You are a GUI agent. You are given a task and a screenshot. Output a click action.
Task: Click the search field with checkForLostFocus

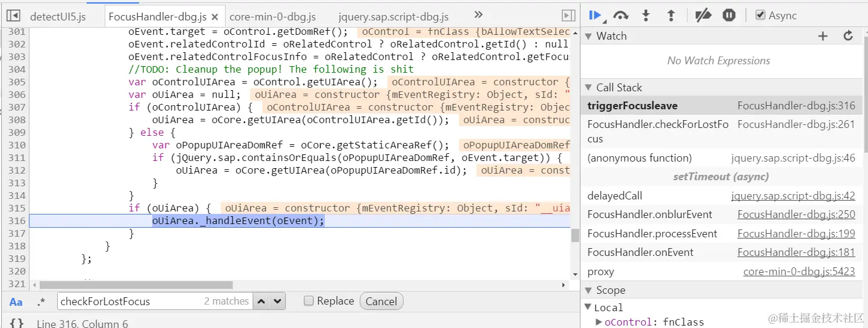[x=155, y=301]
